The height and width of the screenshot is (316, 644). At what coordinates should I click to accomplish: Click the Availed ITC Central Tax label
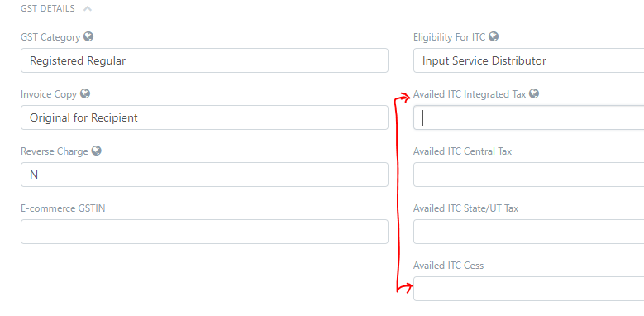pos(462,151)
